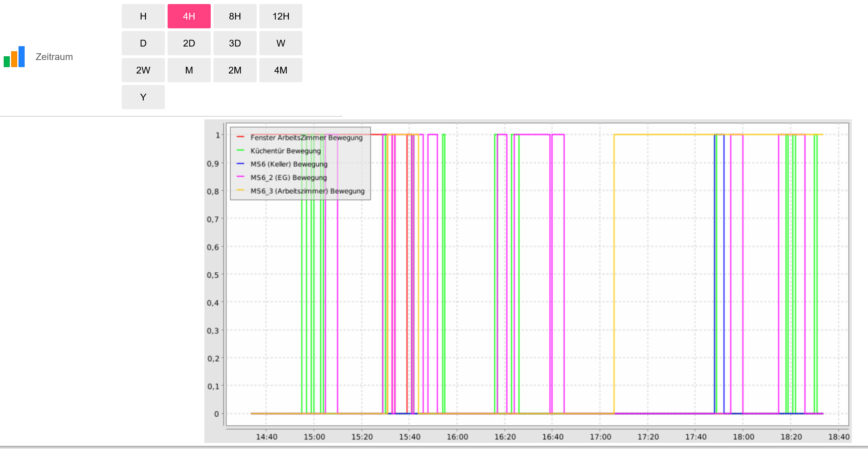Show the 3D period chart

tap(235, 43)
